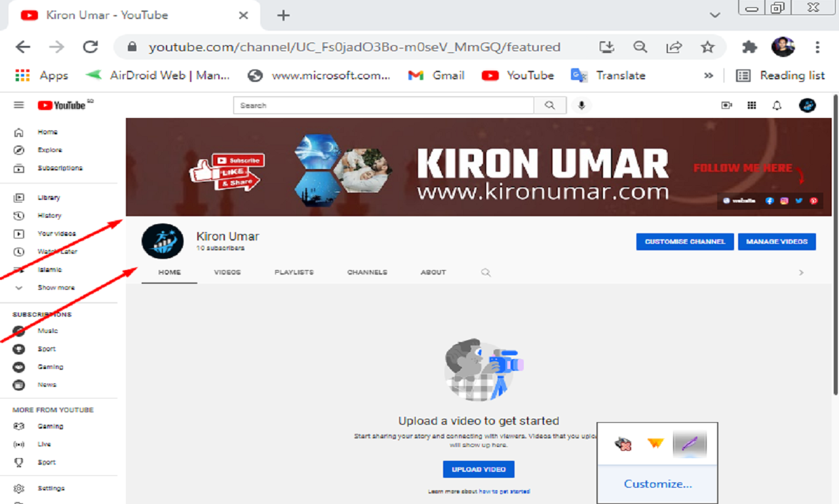Viewport: 839px width, 504px height.
Task: Open the AirDroid Web bookmark
Action: click(158, 75)
